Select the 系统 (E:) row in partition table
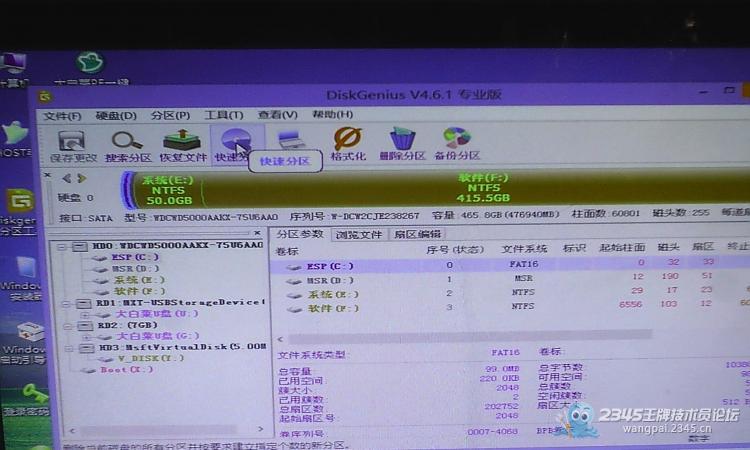 (x=509, y=292)
